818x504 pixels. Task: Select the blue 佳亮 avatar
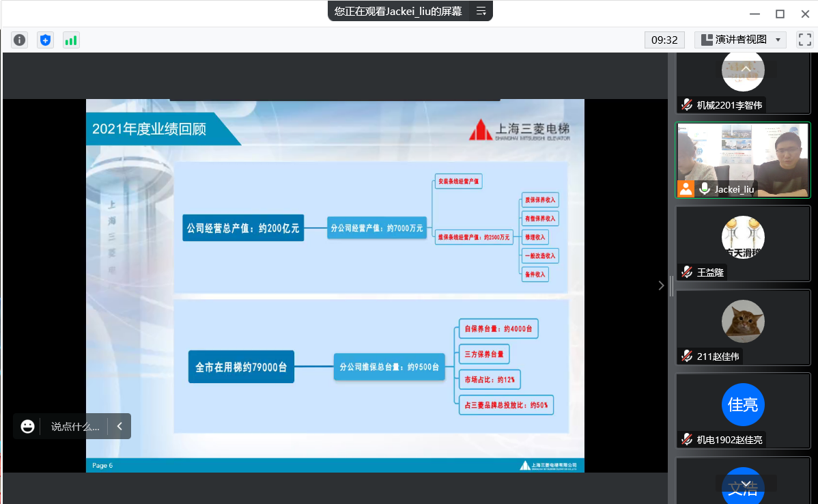(743, 404)
